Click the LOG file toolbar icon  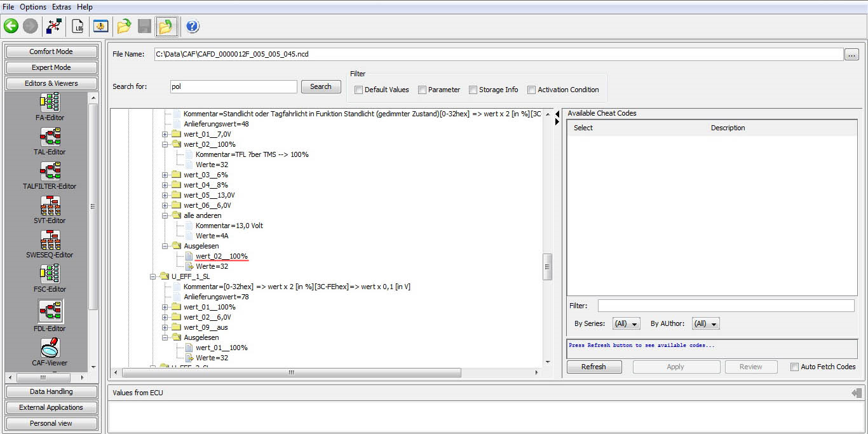click(x=78, y=26)
